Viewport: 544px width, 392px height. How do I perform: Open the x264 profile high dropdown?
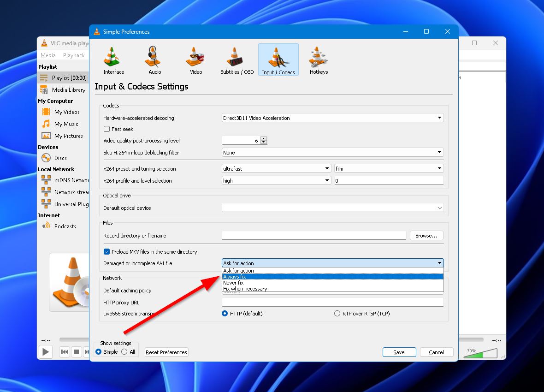click(276, 180)
